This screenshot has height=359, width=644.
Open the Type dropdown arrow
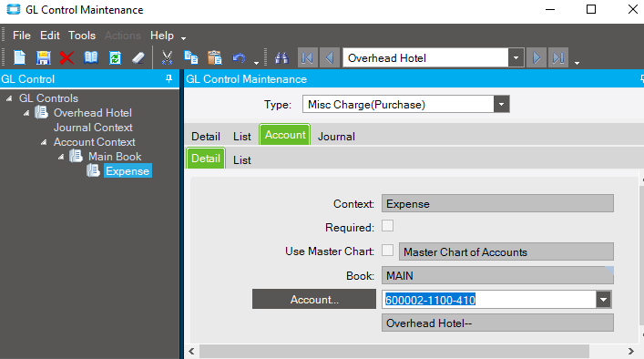tap(502, 105)
